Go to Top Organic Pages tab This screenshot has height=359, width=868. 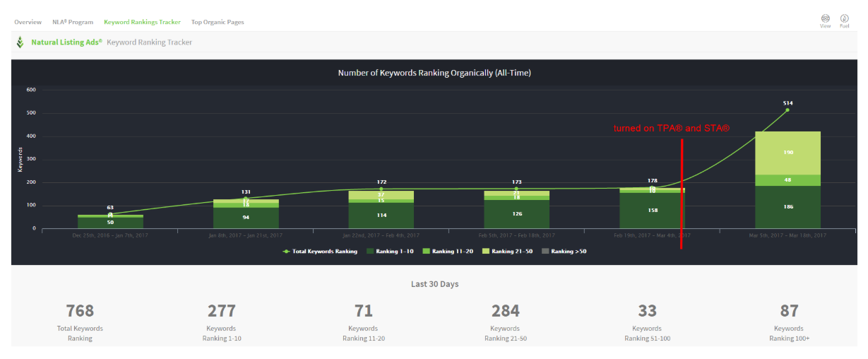pyautogui.click(x=218, y=22)
